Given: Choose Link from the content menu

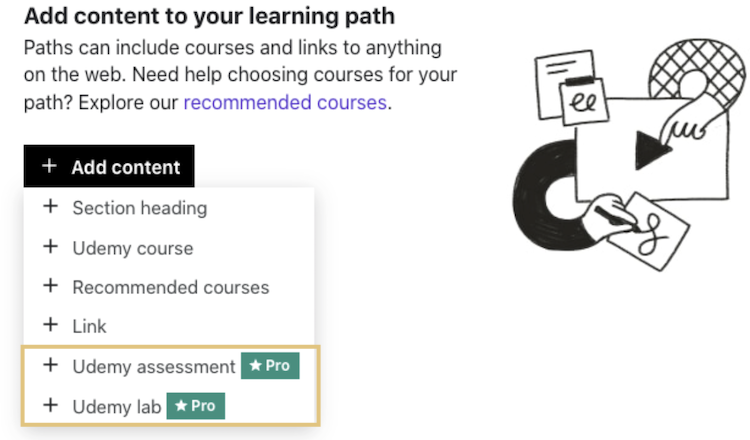Looking at the screenshot, I should point(89,326).
